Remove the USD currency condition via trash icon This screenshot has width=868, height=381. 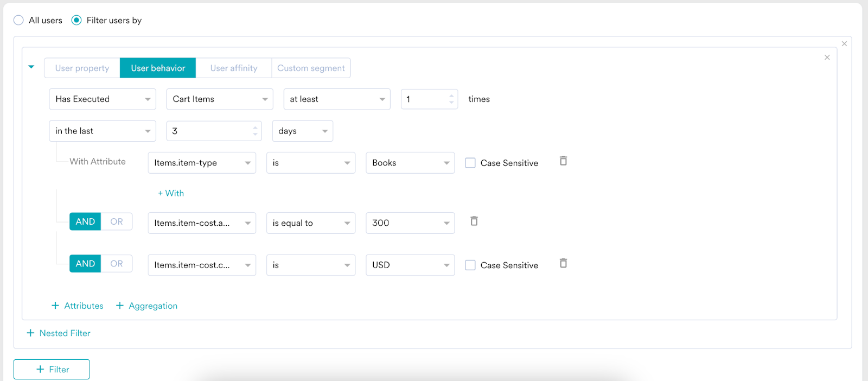pos(563,264)
